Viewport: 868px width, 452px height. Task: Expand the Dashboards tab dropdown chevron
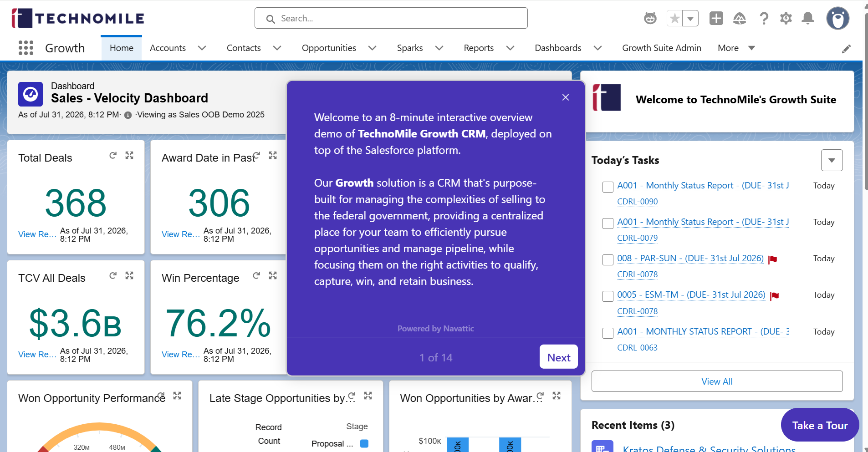[x=598, y=48]
